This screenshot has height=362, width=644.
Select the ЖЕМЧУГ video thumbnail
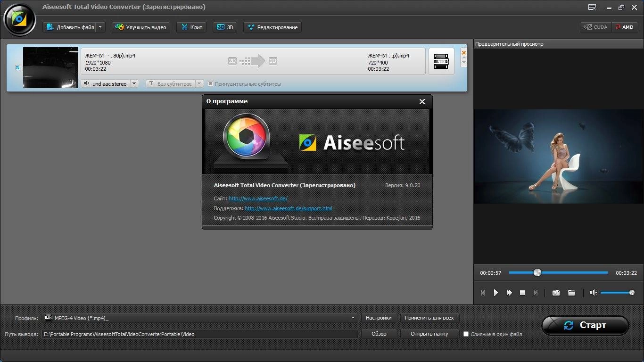tap(50, 67)
